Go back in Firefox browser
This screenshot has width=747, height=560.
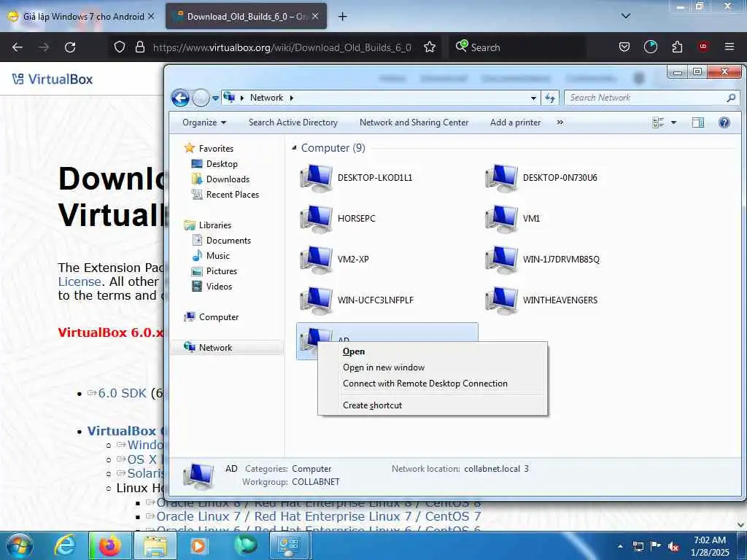[x=18, y=47]
